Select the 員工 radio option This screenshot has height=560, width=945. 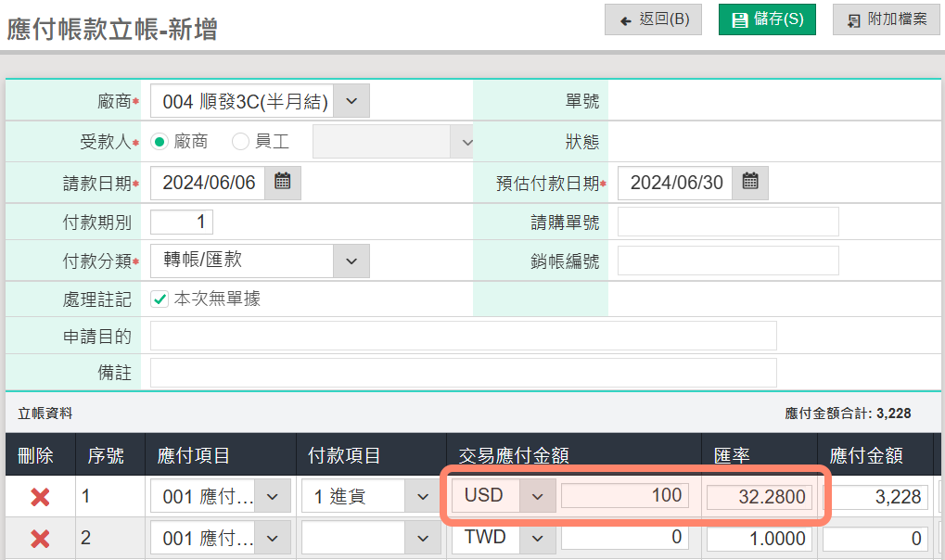click(240, 142)
